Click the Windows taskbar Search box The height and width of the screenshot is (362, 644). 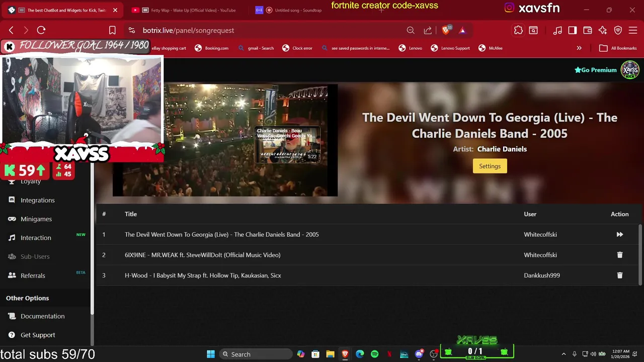(x=257, y=354)
